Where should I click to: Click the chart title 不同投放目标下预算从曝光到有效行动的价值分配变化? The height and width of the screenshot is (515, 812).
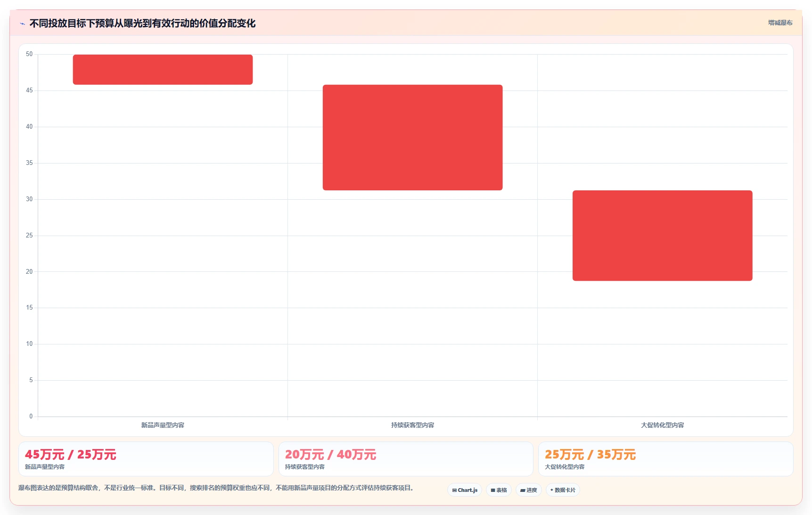pyautogui.click(x=142, y=23)
